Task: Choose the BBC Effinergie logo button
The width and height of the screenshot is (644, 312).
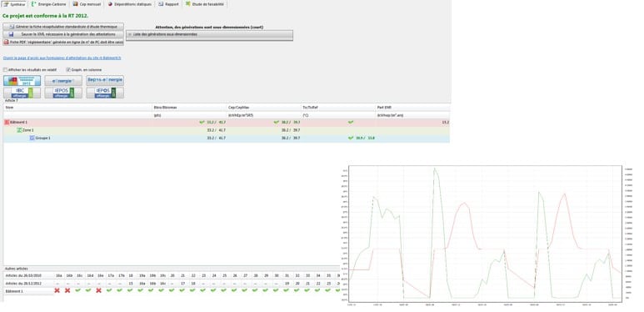Action: [22, 93]
